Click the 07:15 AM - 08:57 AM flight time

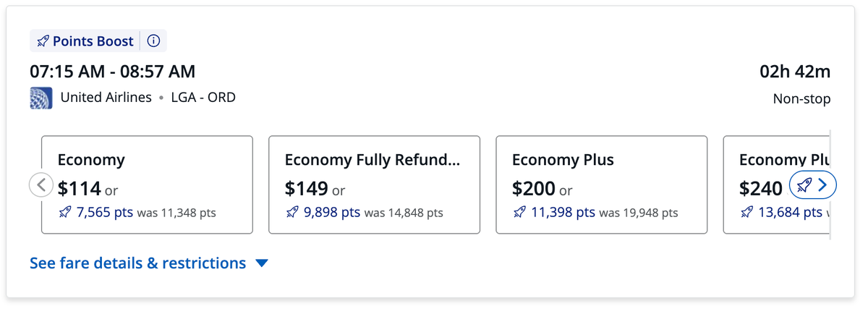pos(112,72)
